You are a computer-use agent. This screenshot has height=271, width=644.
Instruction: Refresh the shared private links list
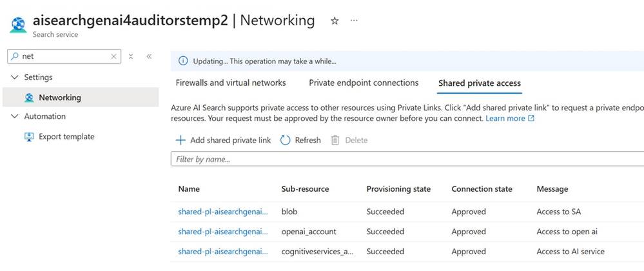tap(300, 140)
